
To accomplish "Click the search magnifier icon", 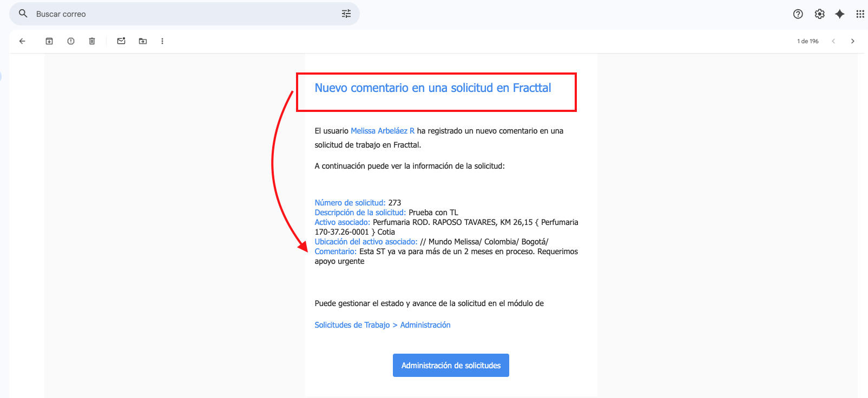I will (23, 14).
